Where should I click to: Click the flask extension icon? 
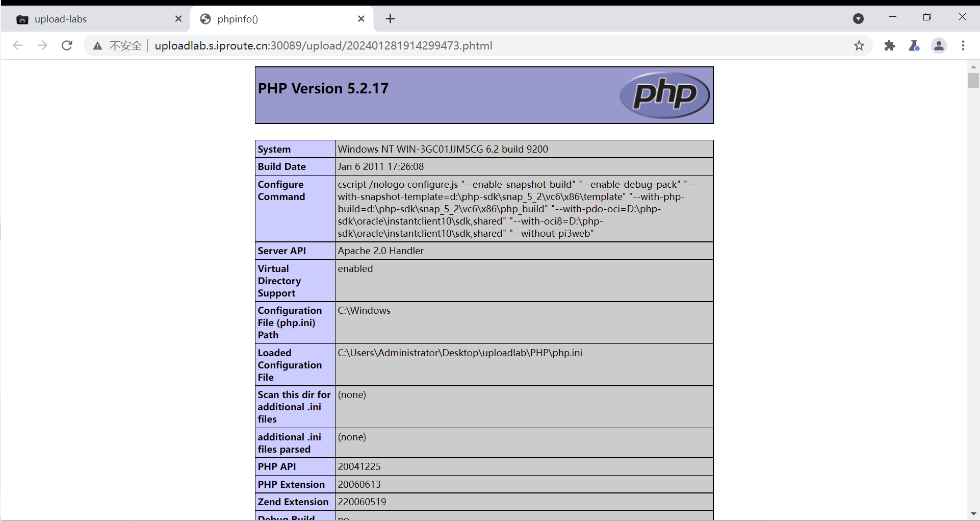(x=914, y=45)
